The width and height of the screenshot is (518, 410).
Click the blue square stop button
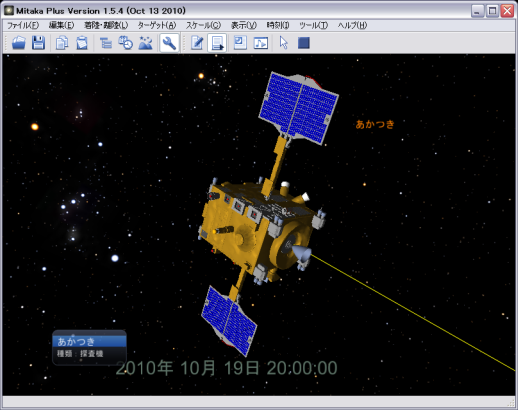304,43
